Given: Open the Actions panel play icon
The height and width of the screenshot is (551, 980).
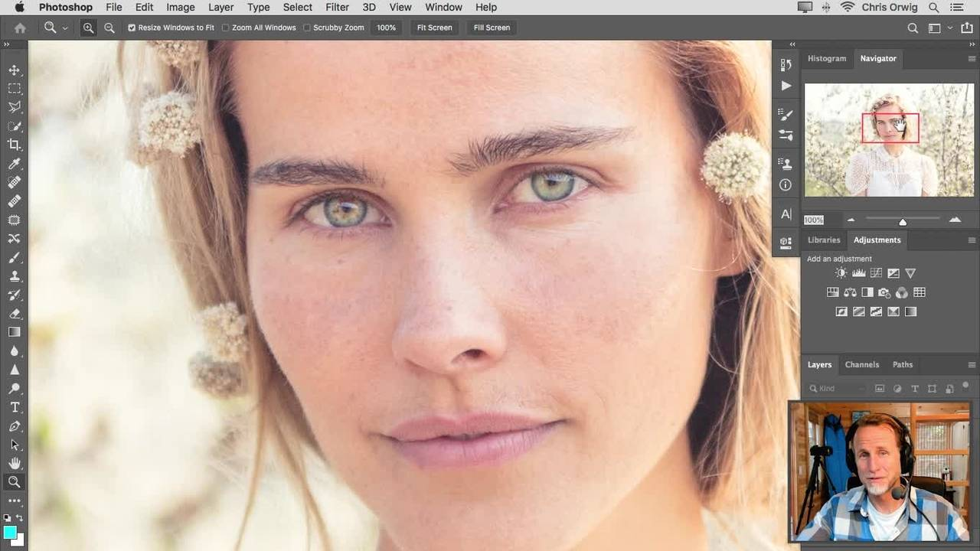Looking at the screenshot, I should [x=786, y=86].
